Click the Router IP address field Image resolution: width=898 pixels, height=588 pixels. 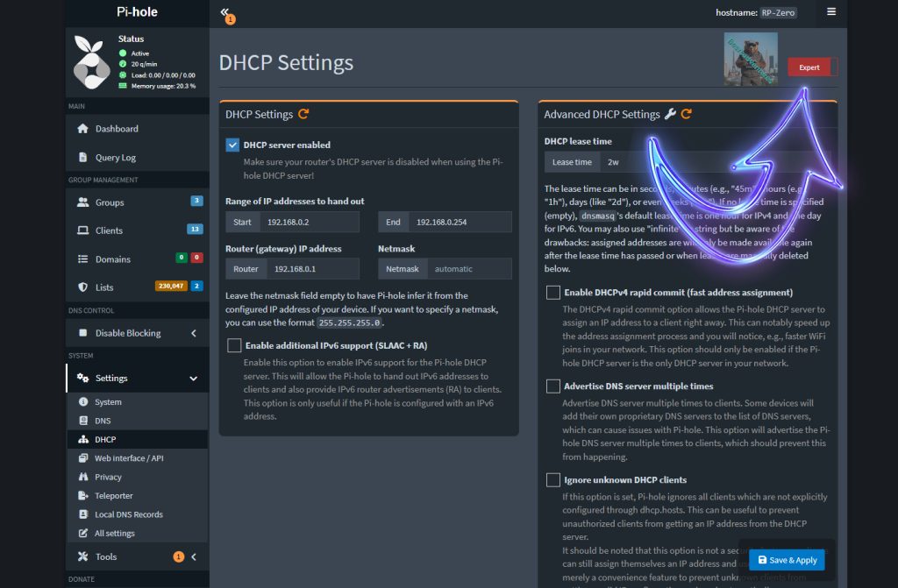pos(313,269)
